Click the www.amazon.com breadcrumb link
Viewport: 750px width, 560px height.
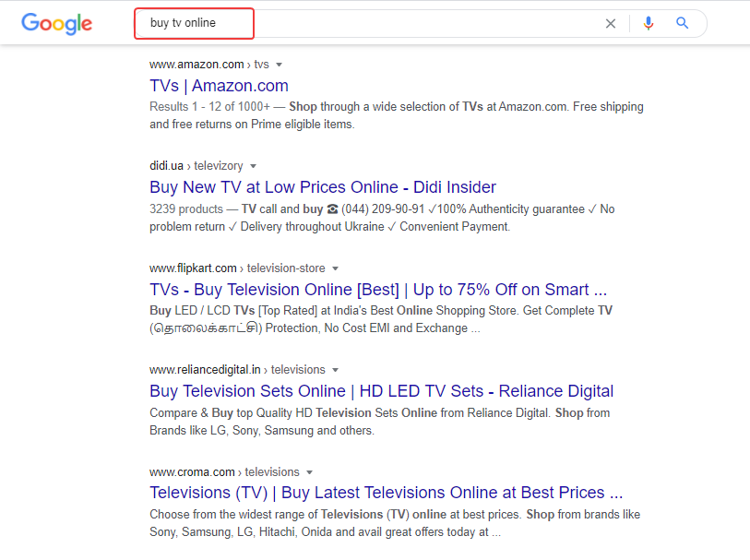coord(196,65)
